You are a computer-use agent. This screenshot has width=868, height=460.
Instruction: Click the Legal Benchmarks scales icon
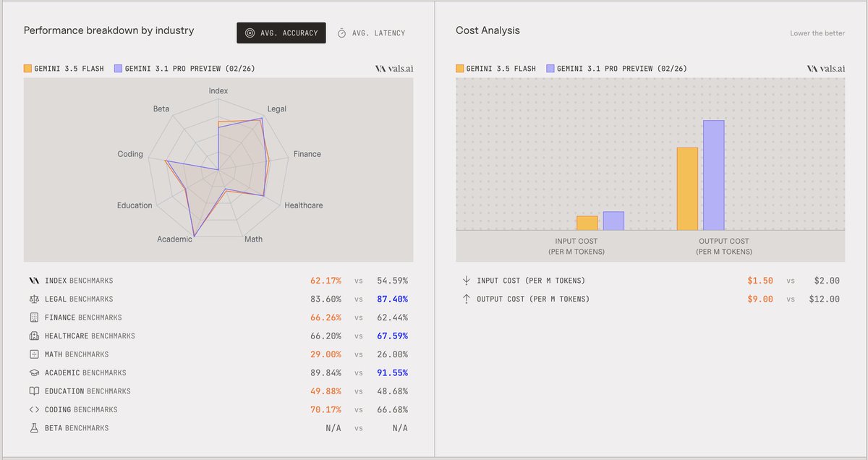click(x=33, y=299)
